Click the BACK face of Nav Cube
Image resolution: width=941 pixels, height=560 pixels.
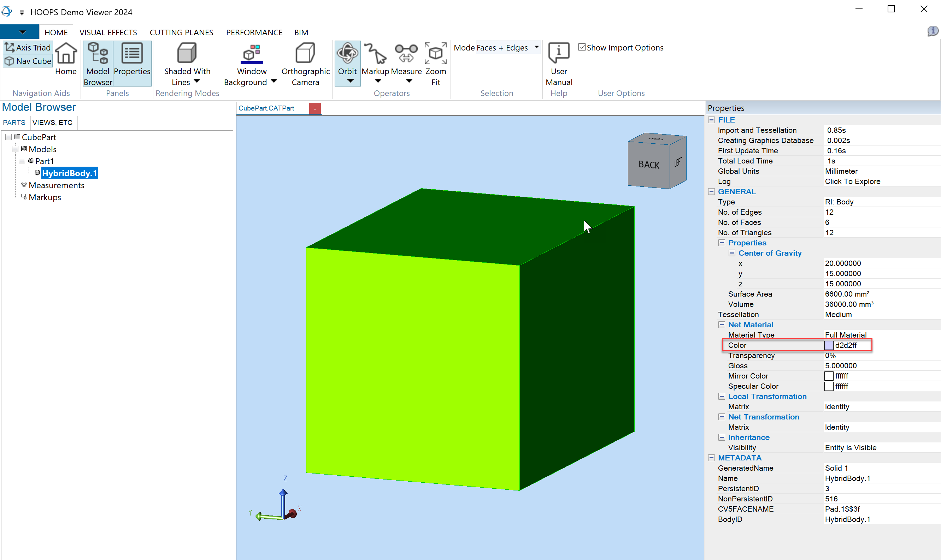click(x=648, y=165)
